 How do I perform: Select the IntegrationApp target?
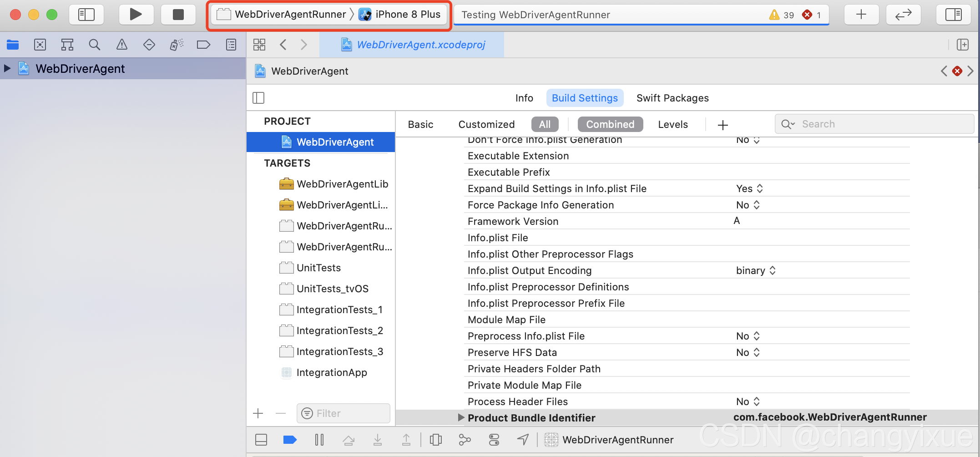[323, 372]
